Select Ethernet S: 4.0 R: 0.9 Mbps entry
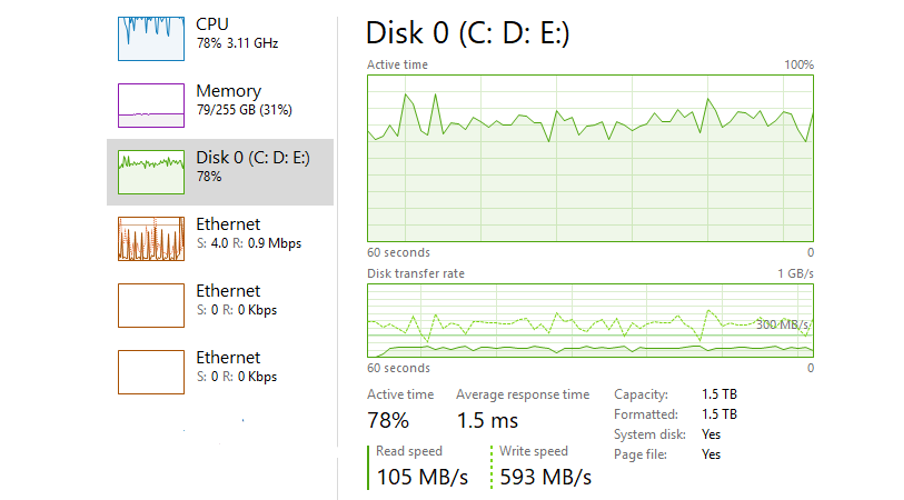This screenshot has height=500, width=904. pos(248,234)
